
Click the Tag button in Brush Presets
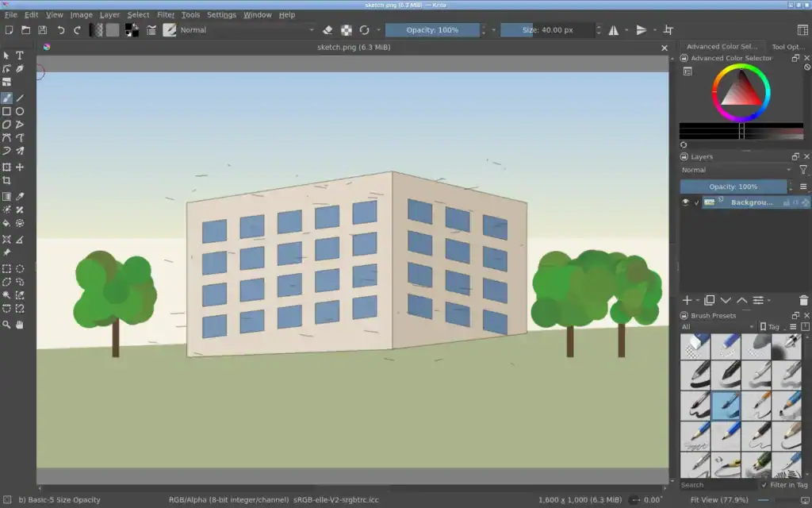[769, 326]
